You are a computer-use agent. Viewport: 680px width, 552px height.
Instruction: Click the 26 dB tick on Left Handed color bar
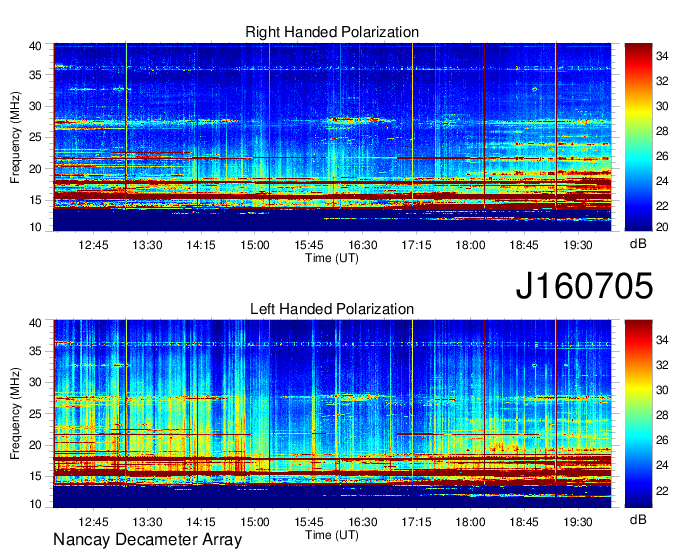(x=662, y=440)
